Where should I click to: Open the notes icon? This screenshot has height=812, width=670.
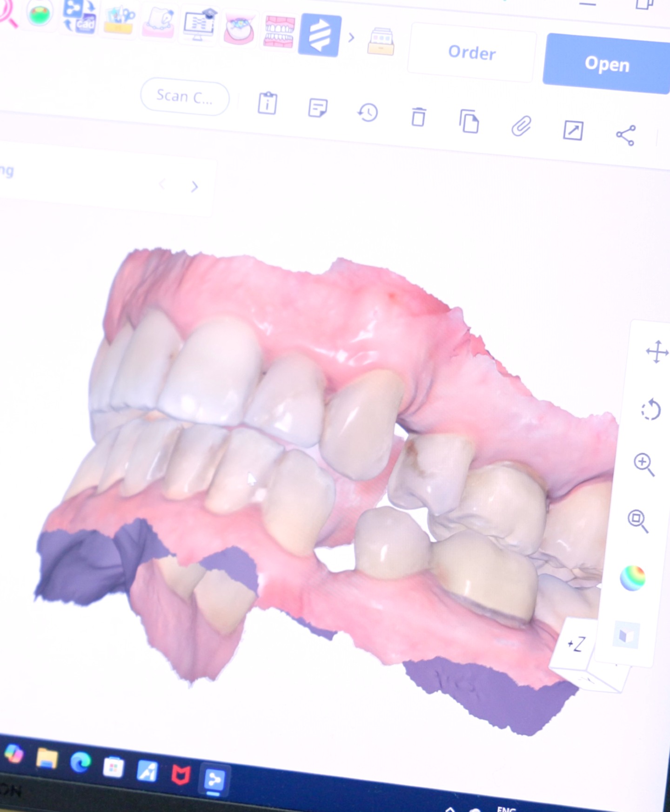coord(318,108)
